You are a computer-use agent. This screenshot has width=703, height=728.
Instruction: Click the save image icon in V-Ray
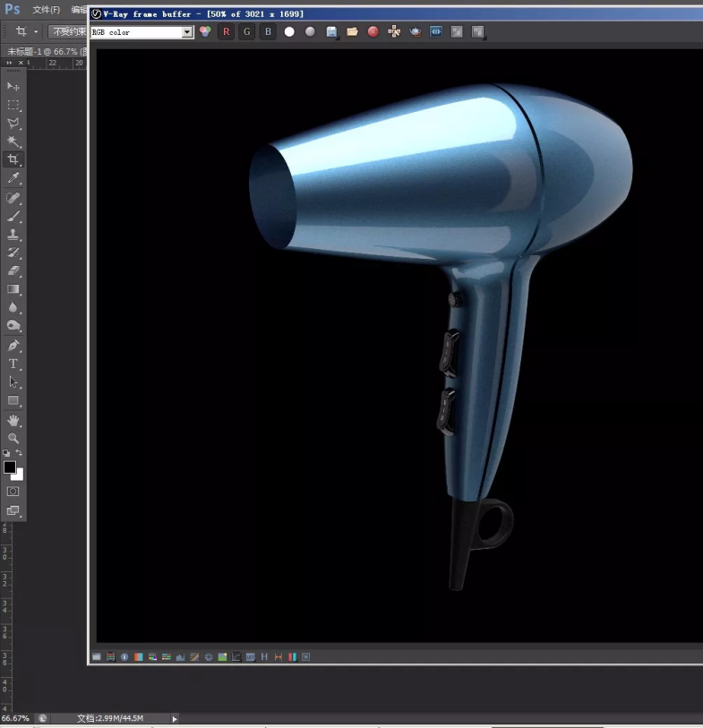tap(331, 31)
